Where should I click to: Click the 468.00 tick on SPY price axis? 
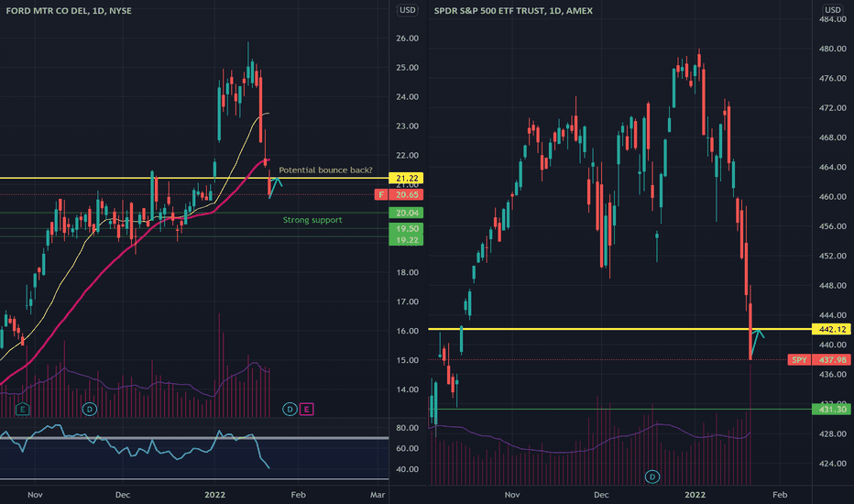point(833,137)
